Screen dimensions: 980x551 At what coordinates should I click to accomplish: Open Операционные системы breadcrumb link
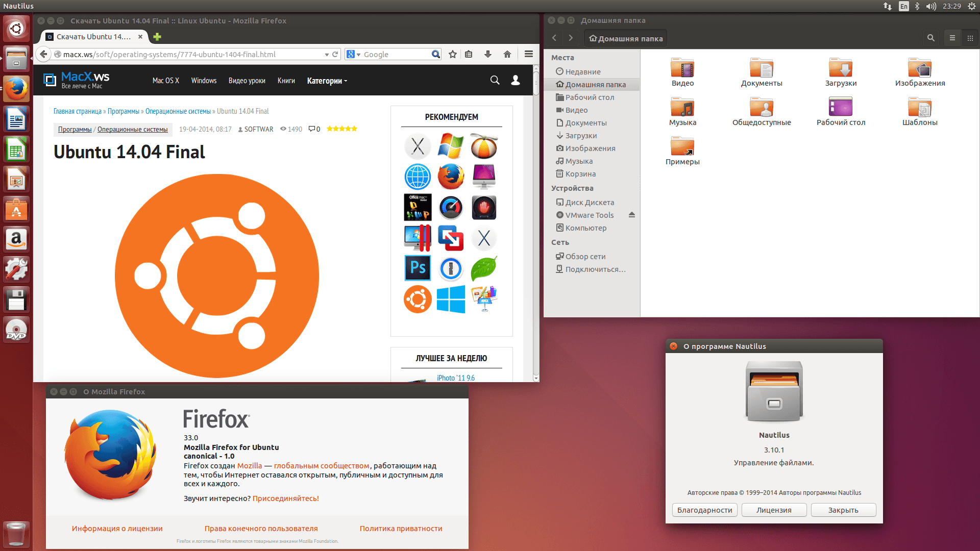point(178,111)
